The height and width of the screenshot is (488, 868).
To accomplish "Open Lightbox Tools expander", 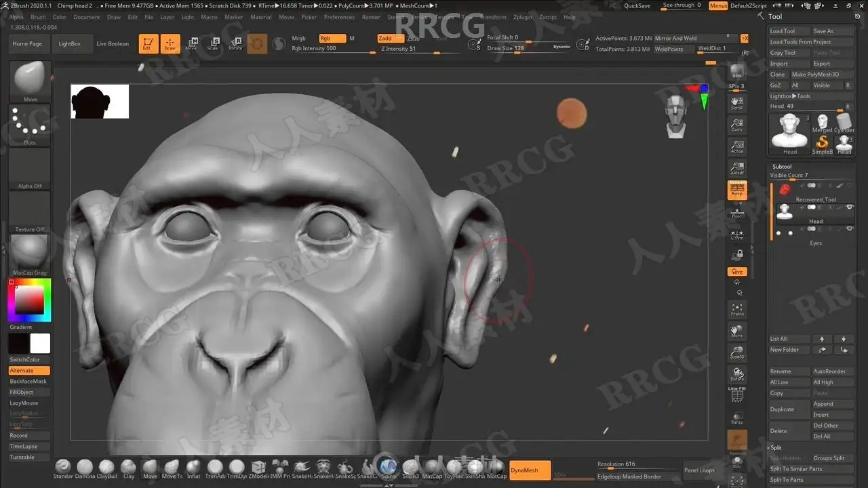I will (790, 96).
